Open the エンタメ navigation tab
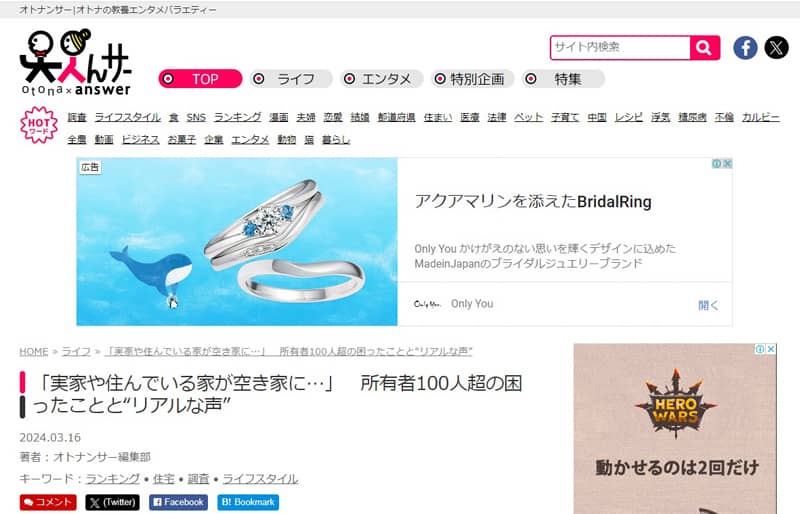This screenshot has width=800, height=514. [382, 79]
